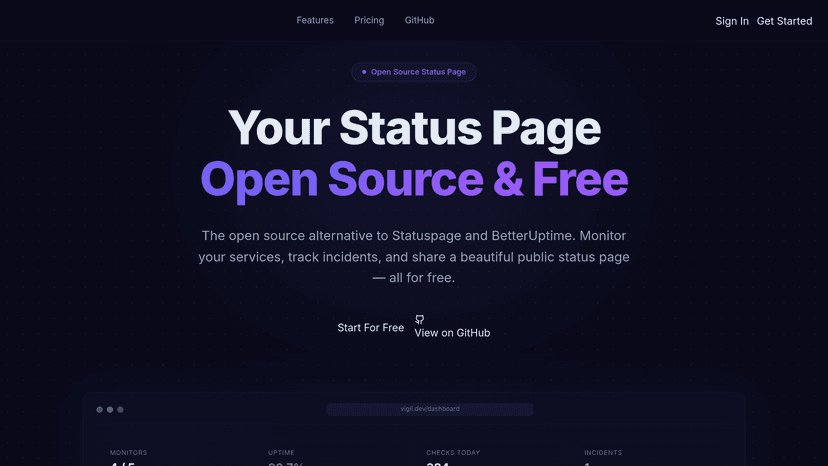Go to the Pricing page

[369, 20]
